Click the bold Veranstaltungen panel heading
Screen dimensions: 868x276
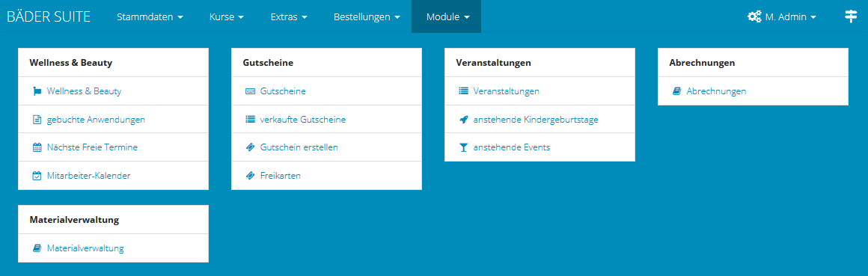[x=494, y=63]
